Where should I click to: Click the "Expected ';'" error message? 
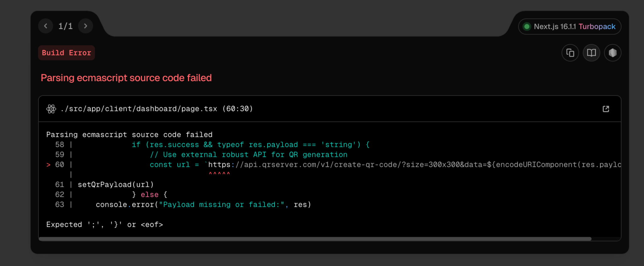click(x=104, y=224)
